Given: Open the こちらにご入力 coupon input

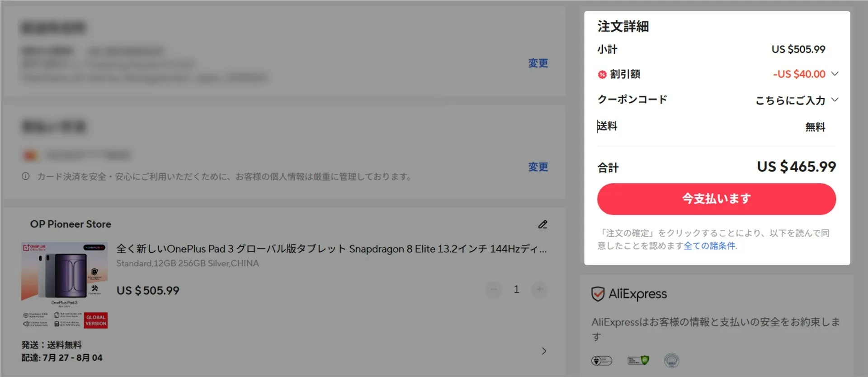Looking at the screenshot, I should click(790, 100).
